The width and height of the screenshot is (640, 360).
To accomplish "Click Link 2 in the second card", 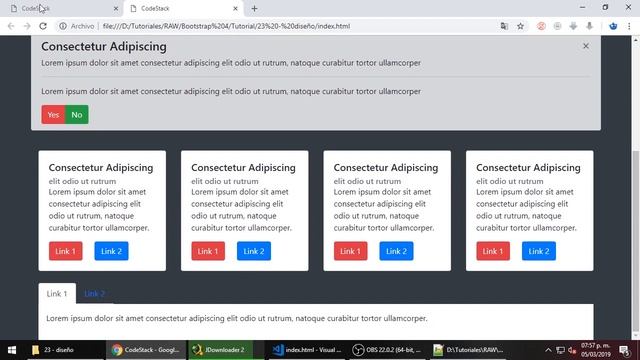I will point(254,251).
